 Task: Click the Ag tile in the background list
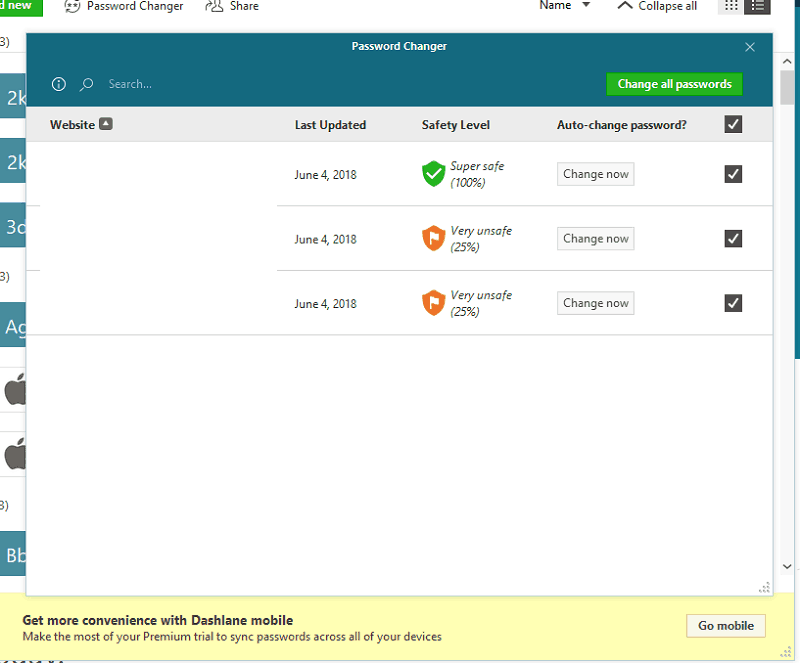(x=13, y=326)
